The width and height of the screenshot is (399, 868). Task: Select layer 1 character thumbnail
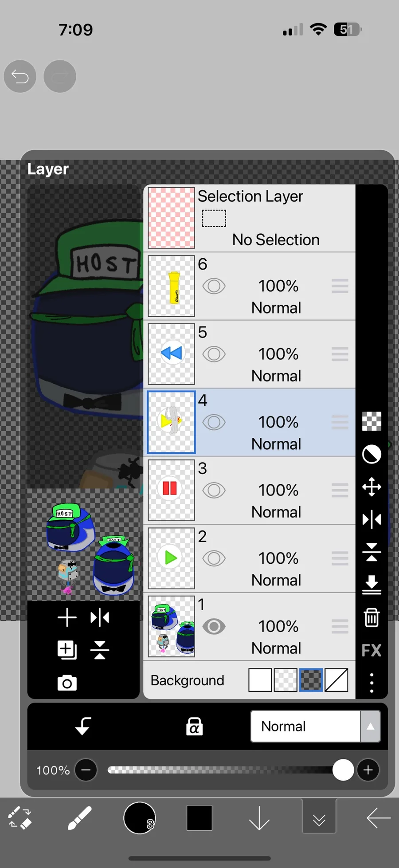point(171,626)
